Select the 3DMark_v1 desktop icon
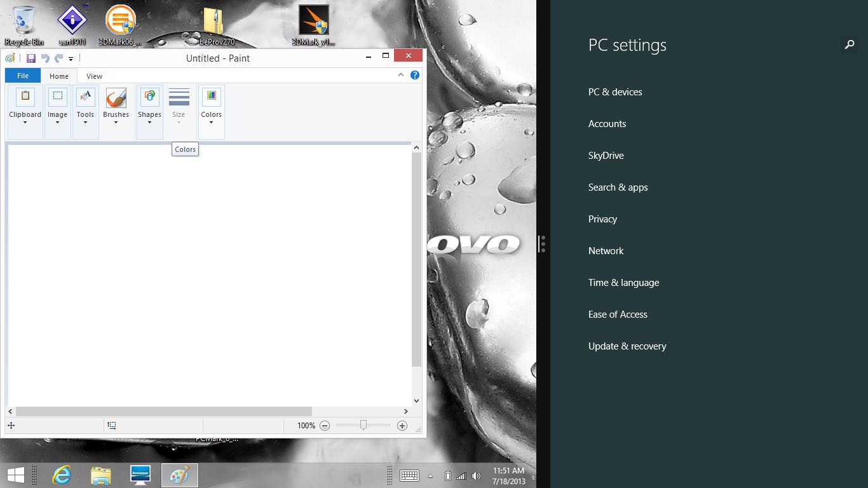The width and height of the screenshot is (868, 488). coord(313,26)
